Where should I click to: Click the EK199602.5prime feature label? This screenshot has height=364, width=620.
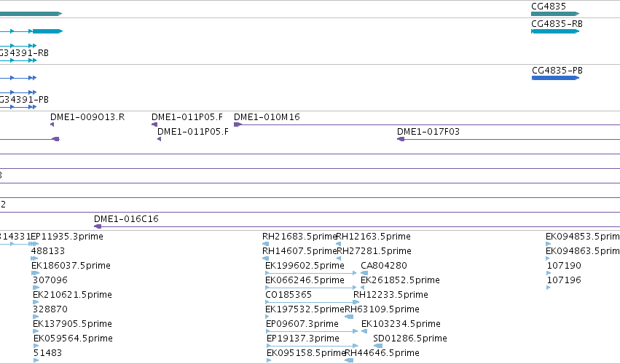pyautogui.click(x=305, y=266)
